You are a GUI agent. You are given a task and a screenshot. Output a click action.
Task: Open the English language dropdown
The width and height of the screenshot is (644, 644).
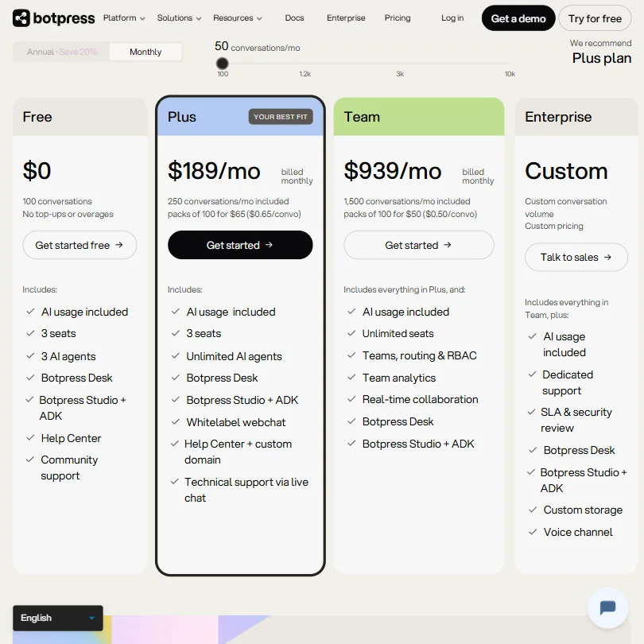[x=58, y=618]
